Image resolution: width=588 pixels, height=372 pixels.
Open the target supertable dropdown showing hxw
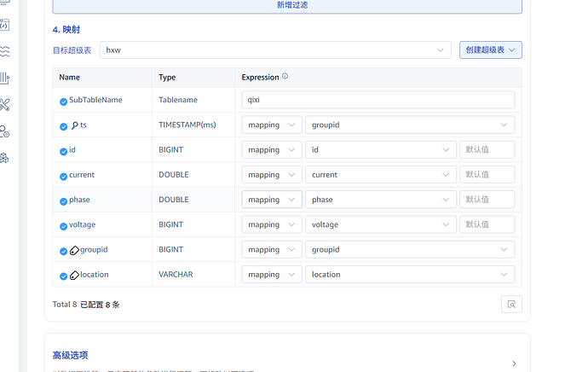tap(275, 50)
